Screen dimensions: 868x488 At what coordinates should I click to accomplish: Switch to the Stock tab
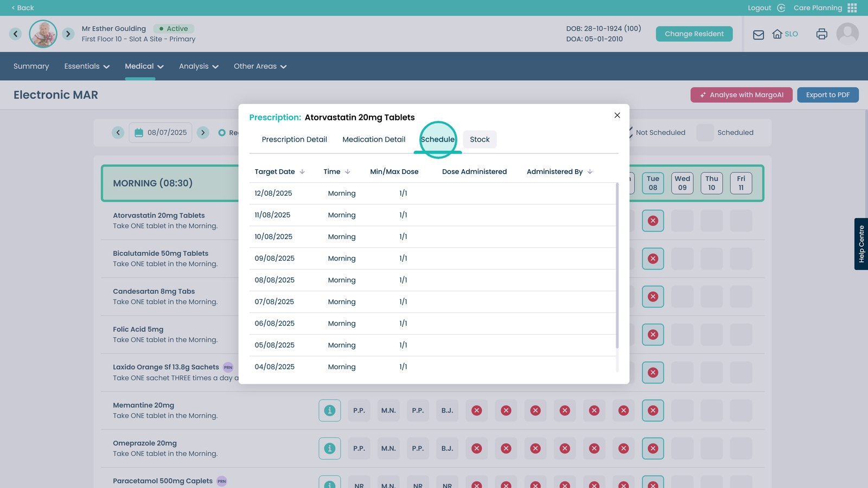pyautogui.click(x=480, y=139)
